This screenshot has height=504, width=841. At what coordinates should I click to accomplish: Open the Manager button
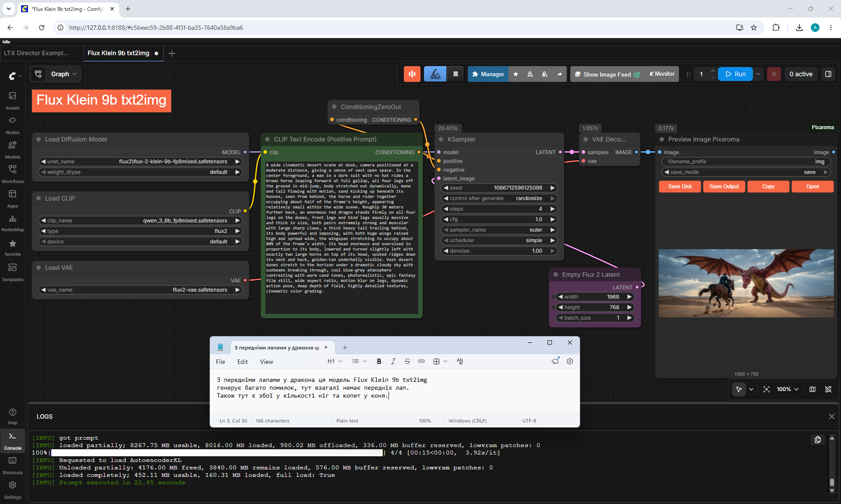(x=488, y=74)
